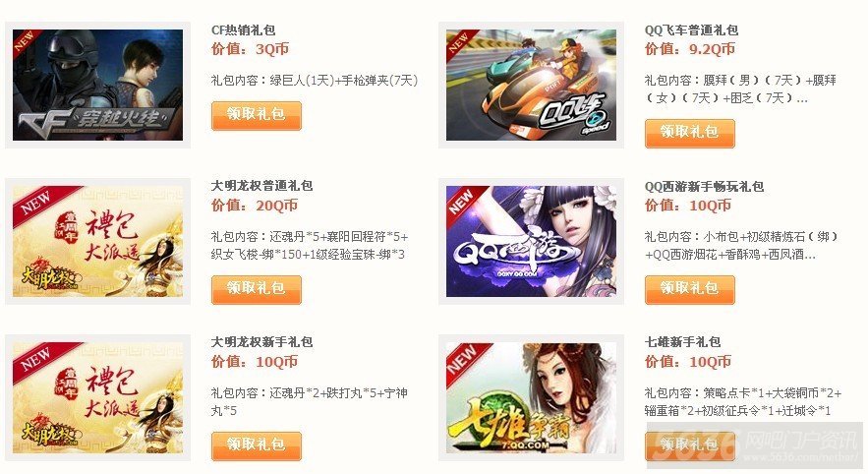
Task: Open the QQ飞车 racing game thumbnail
Action: point(531,85)
